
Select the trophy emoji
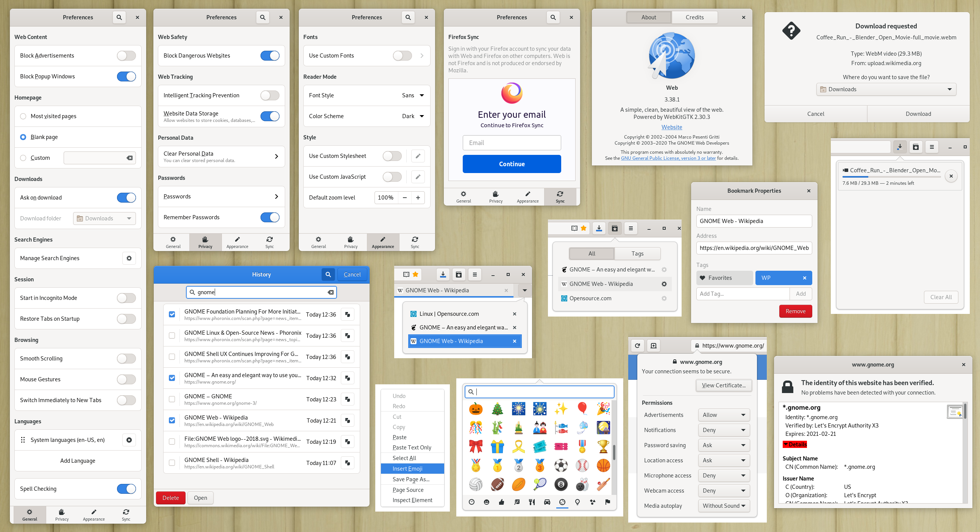point(603,446)
